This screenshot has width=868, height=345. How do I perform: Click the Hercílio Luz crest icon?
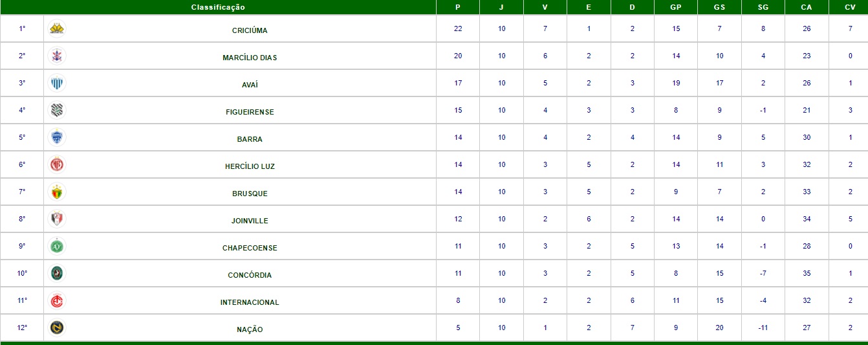click(x=58, y=165)
